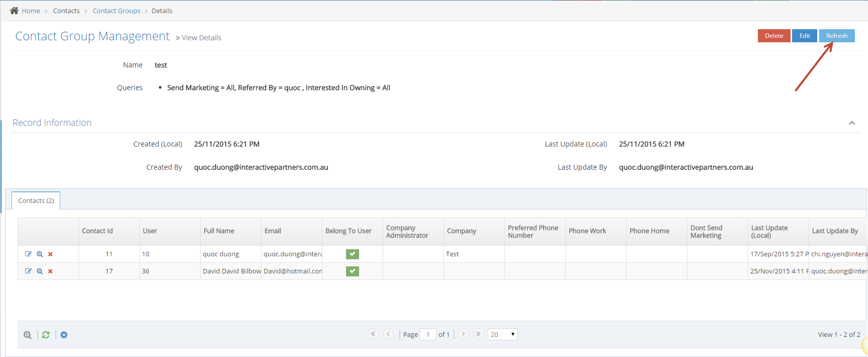Click the Refresh button
Screen dimensions: 868x357
[837, 36]
